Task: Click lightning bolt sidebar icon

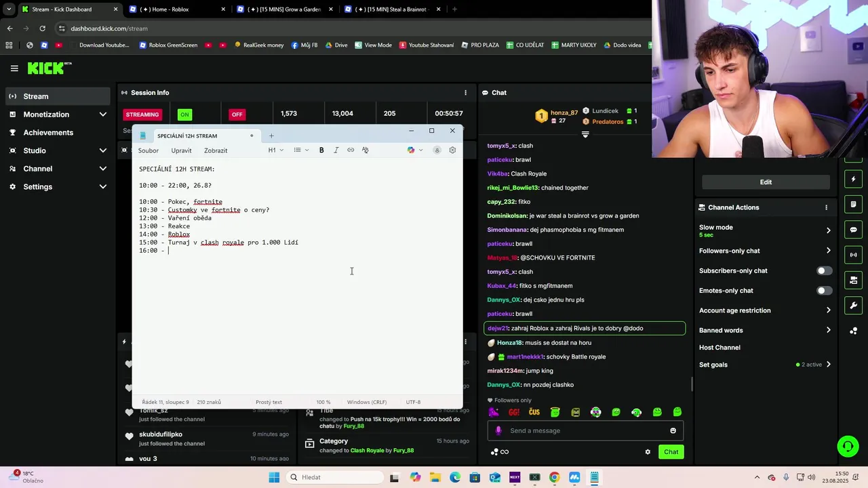Action: [854, 179]
